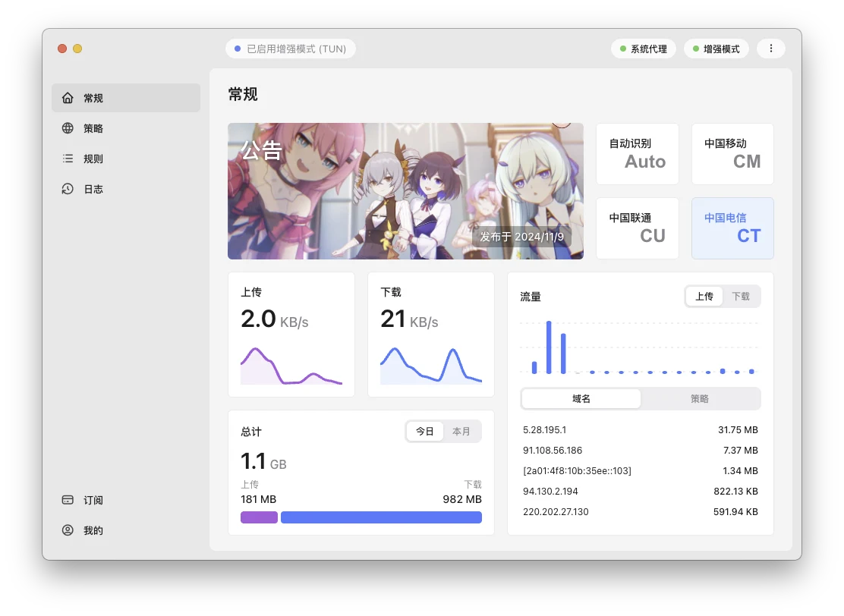This screenshot has width=844, height=616.
Task: Show 今日 totals
Action: pos(425,432)
